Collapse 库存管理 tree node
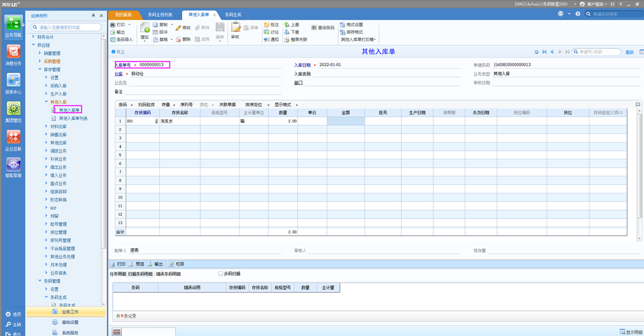Viewport: 644px width, 336px height. click(40, 69)
